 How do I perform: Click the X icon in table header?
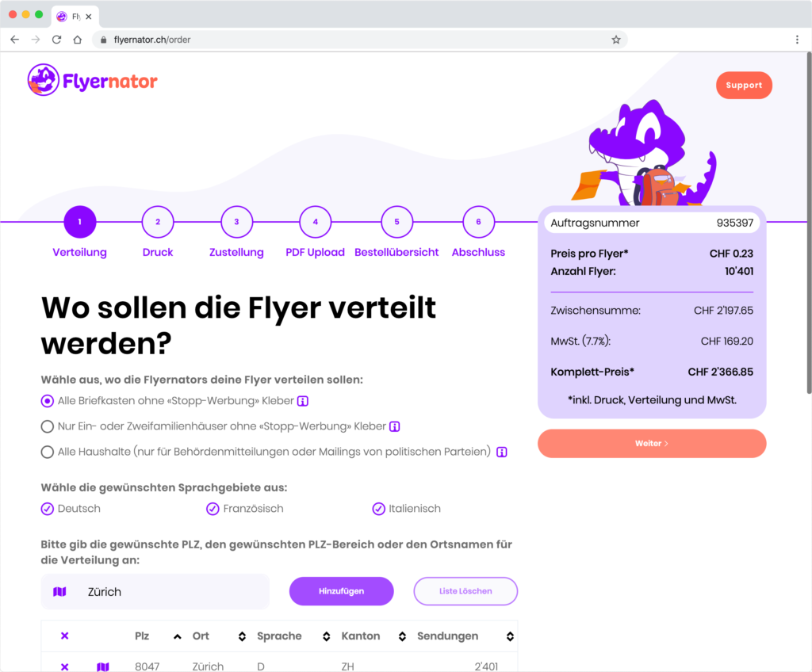point(65,636)
